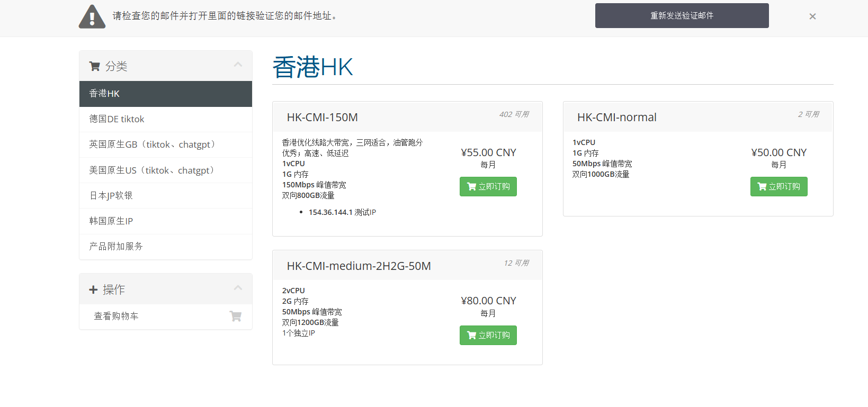Viewport: 868px width, 407px height.
Task: Resend the verification email
Action: point(682,15)
